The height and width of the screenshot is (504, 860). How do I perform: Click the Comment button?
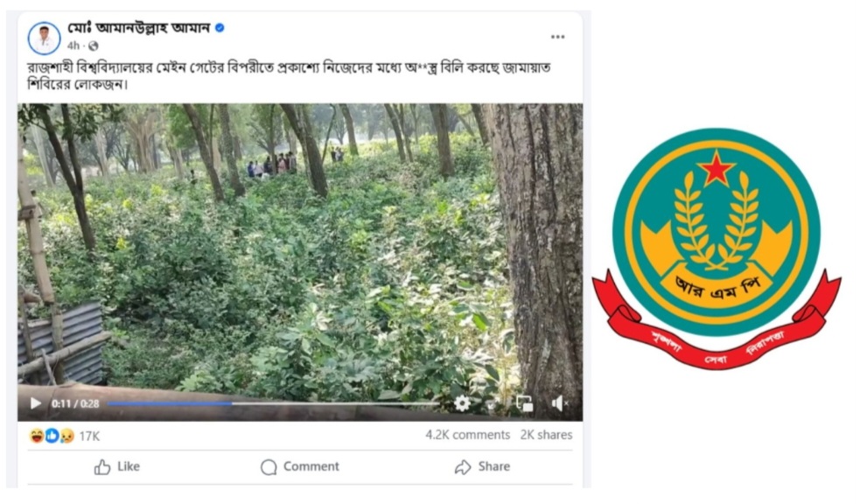coord(299,466)
